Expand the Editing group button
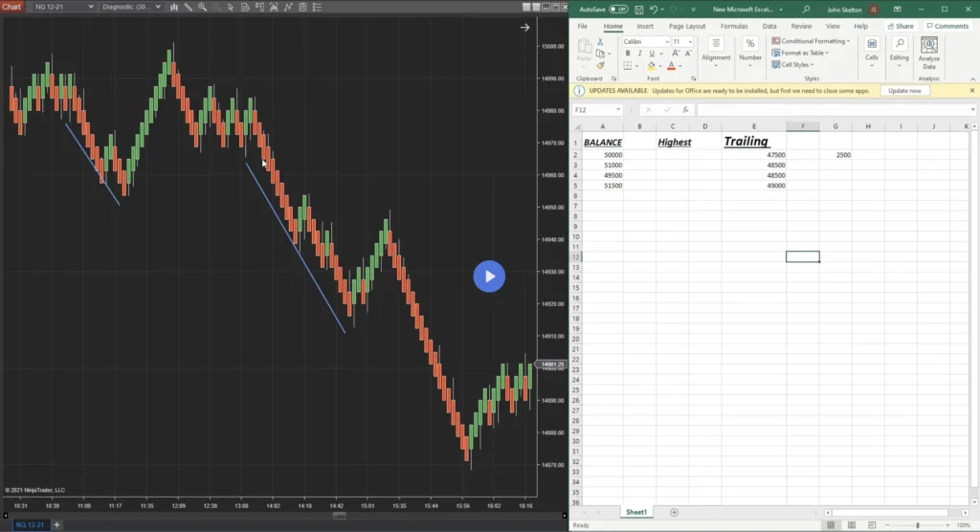 click(900, 50)
